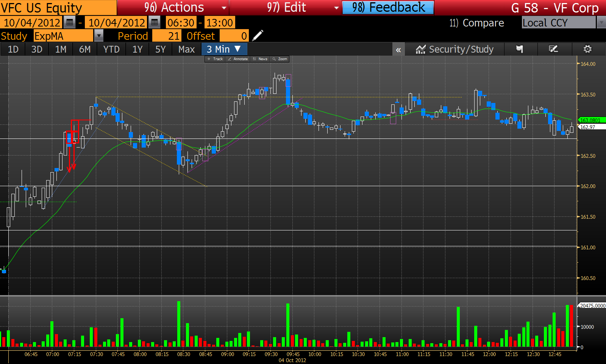Screen dimensions: 606x364
Task: Click the end date field
Action: pos(117,23)
